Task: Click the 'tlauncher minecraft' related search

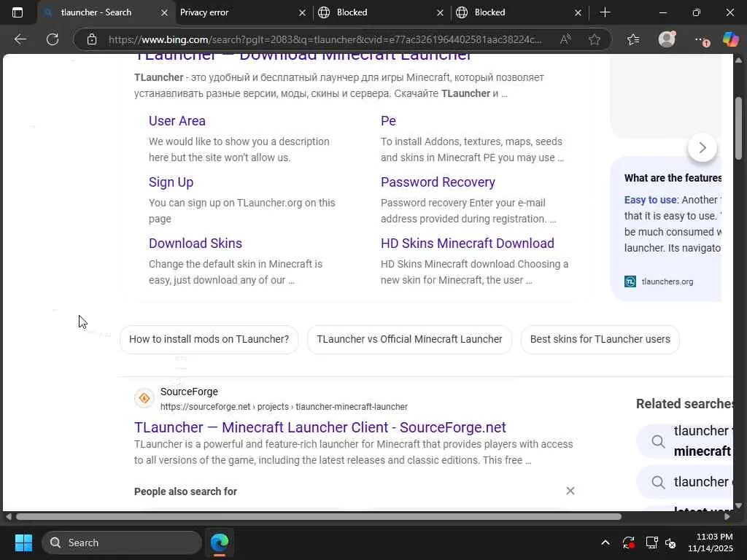Action: [x=684, y=441]
